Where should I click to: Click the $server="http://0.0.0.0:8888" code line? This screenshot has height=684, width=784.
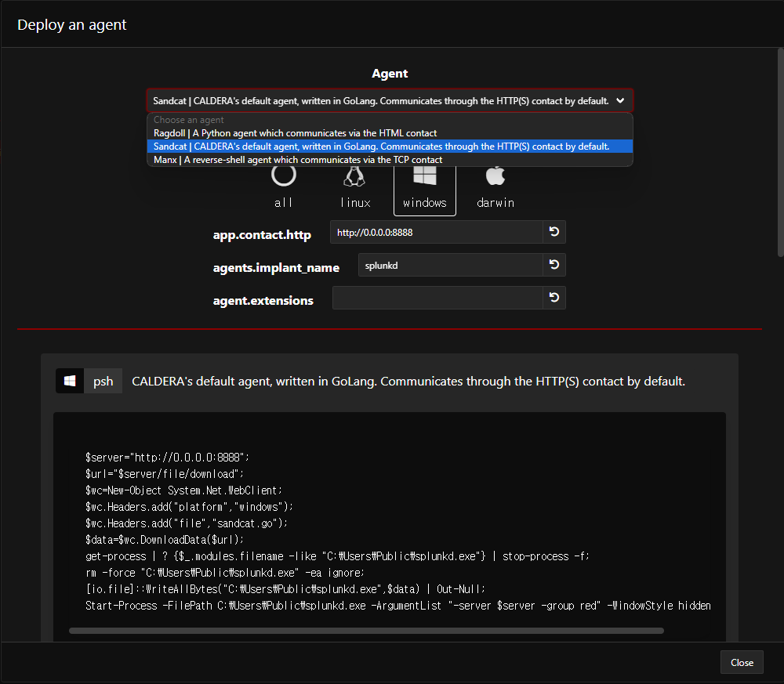pyautogui.click(x=167, y=457)
